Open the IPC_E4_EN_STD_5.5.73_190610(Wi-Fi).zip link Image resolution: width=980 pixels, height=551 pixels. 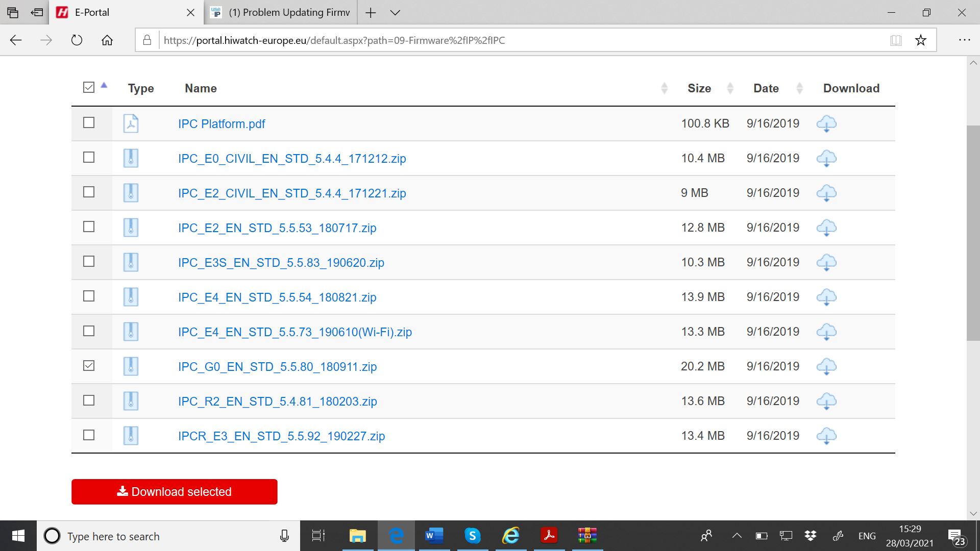point(295,332)
